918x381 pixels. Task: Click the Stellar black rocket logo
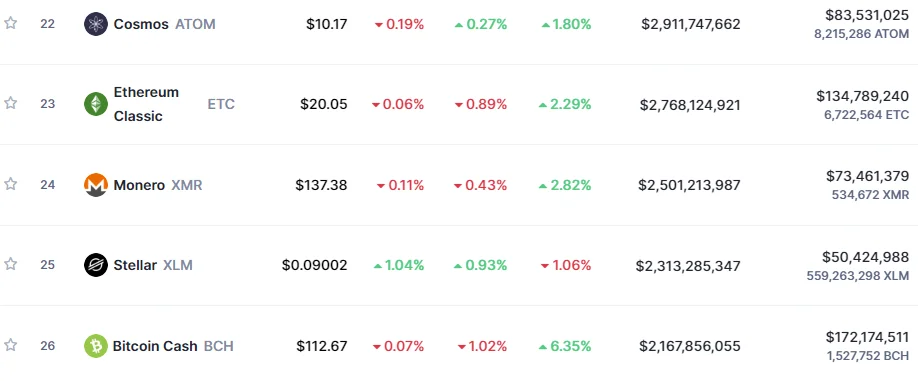pyautogui.click(x=96, y=265)
